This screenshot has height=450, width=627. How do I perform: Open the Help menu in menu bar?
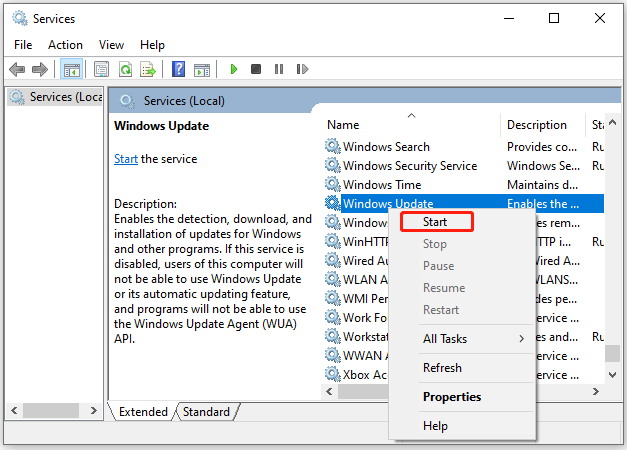[152, 45]
